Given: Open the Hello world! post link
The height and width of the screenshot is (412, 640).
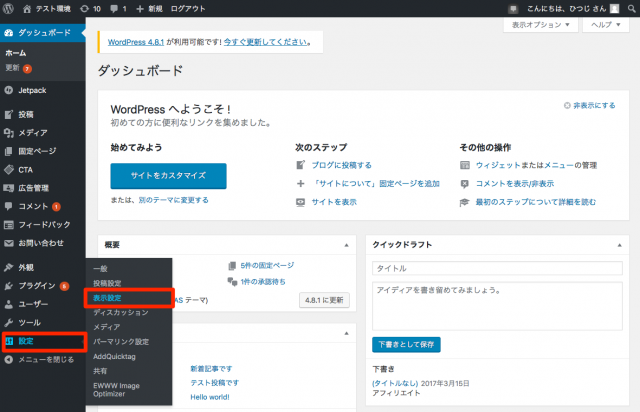Looking at the screenshot, I should 210,397.
